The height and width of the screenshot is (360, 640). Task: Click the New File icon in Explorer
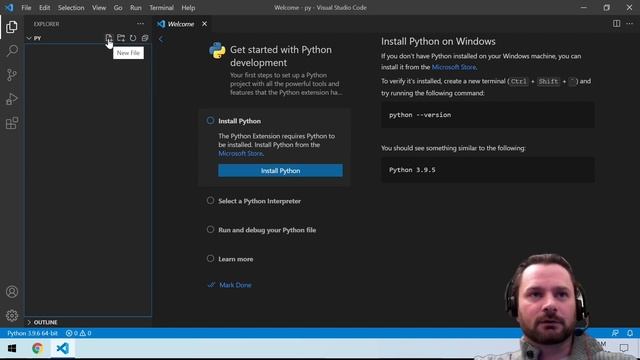109,38
